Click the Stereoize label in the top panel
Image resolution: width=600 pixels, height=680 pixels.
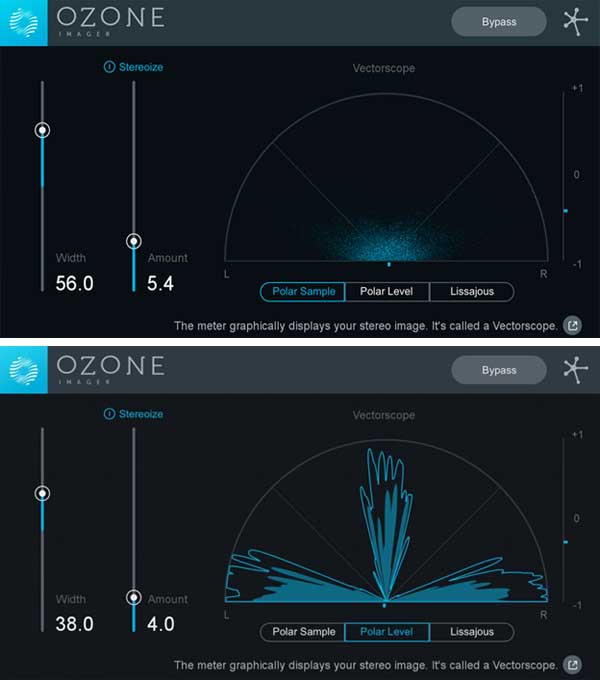click(141, 67)
